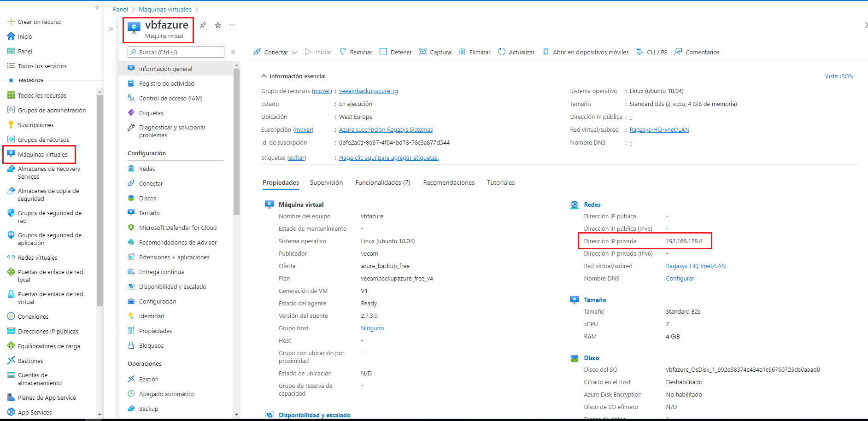Image resolution: width=868 pixels, height=421 pixels.
Task: Click the Microsoft Defender for Cloud shield icon
Action: [x=131, y=228]
